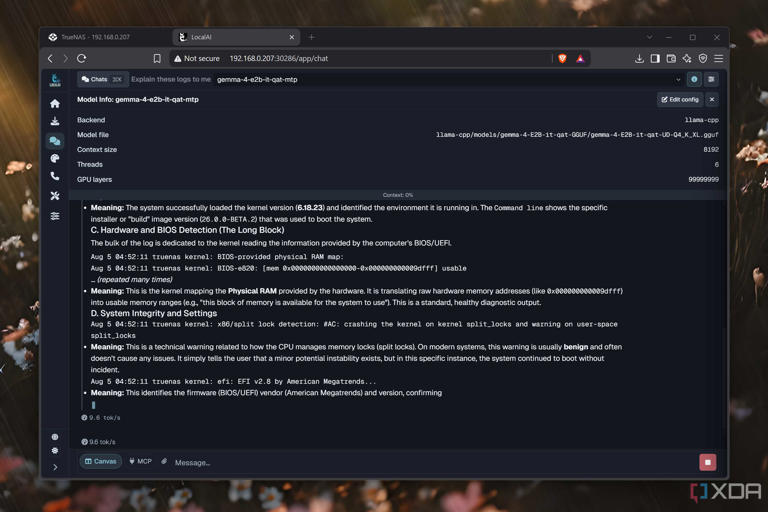The width and height of the screenshot is (768, 512).
Task: Click the lower sidebar gear icon
Action: pyautogui.click(x=55, y=450)
